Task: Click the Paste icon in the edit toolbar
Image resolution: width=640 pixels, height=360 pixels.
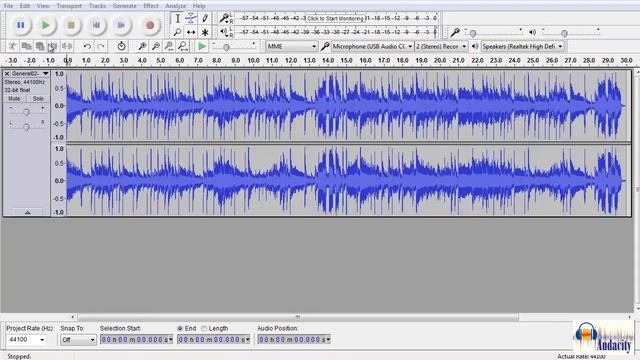Action: click(40, 46)
